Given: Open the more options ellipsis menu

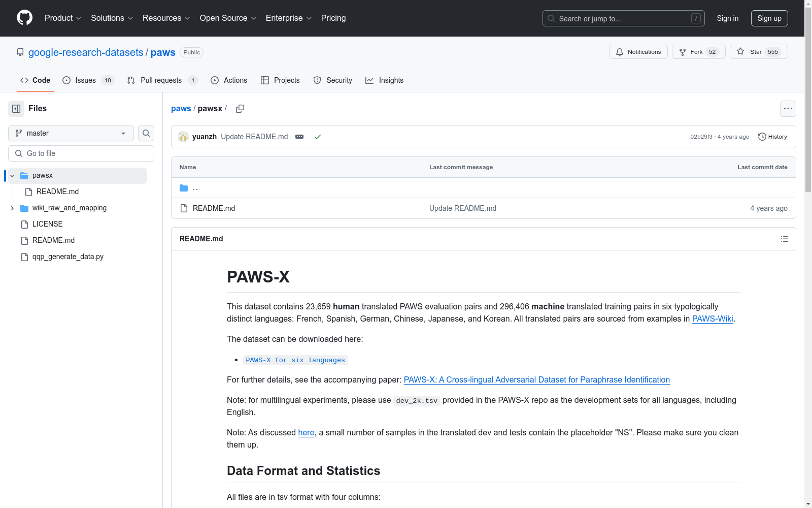Looking at the screenshot, I should click(788, 109).
